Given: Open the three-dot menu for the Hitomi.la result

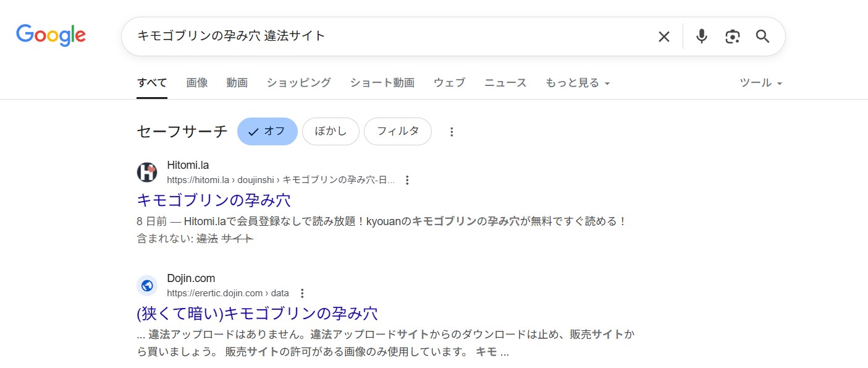Looking at the screenshot, I should [407, 180].
